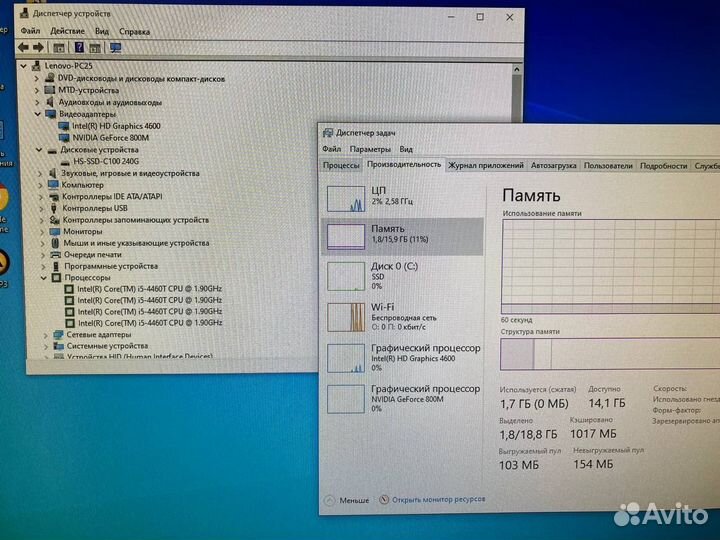The width and height of the screenshot is (720, 540).
Task: Collapse the Lenovo-PC25 root node
Action: click(x=23, y=66)
